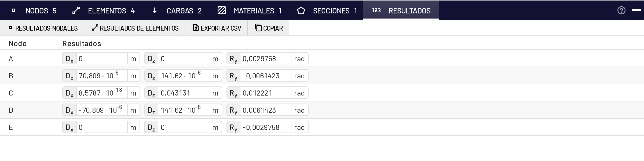The width and height of the screenshot is (644, 161).
Task: Open the CARGAS tab
Action: pyautogui.click(x=177, y=11)
